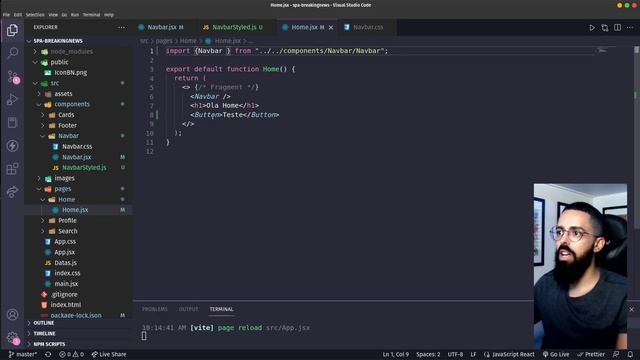Open Thunder Client lightning icon
The width and height of the screenshot is (640, 360).
12,146
